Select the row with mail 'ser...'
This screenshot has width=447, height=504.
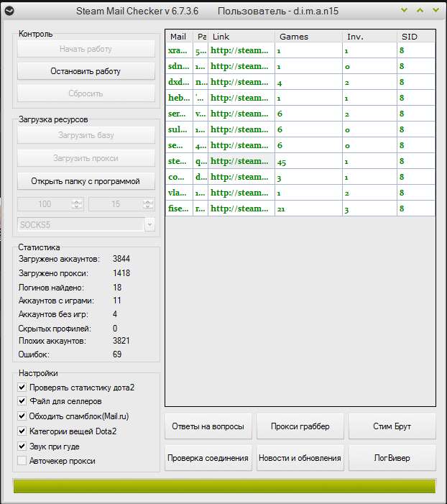(300, 114)
